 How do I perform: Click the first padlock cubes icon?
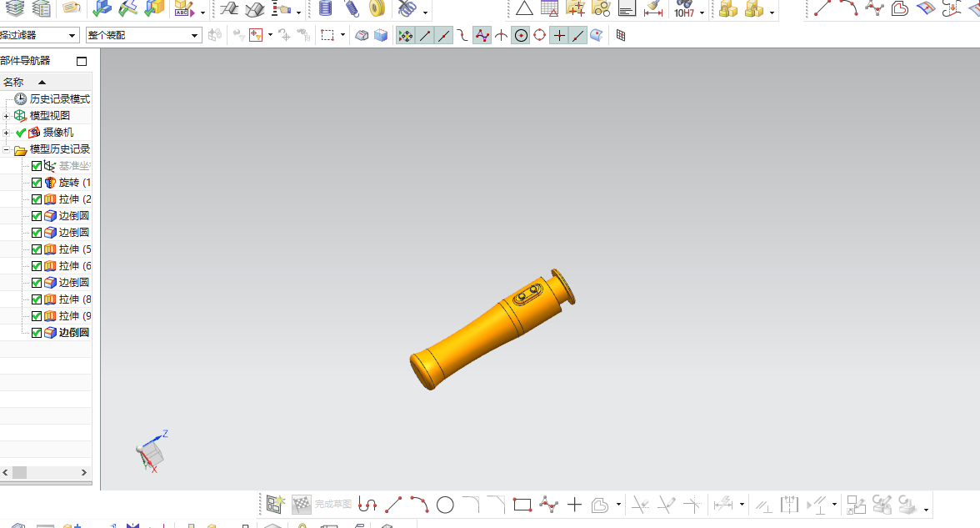[x=728, y=8]
